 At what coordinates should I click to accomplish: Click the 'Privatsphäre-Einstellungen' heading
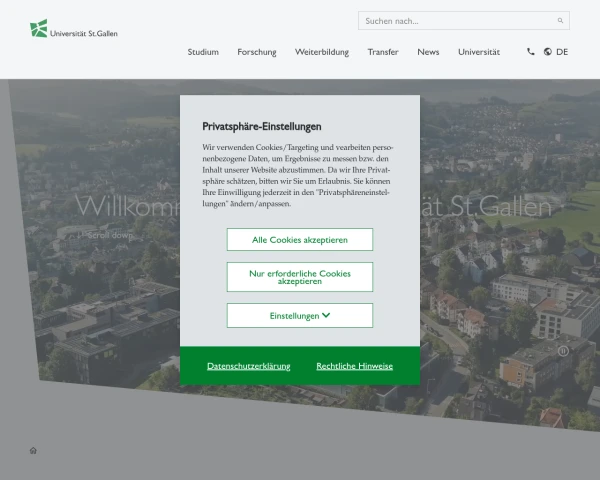click(x=262, y=126)
